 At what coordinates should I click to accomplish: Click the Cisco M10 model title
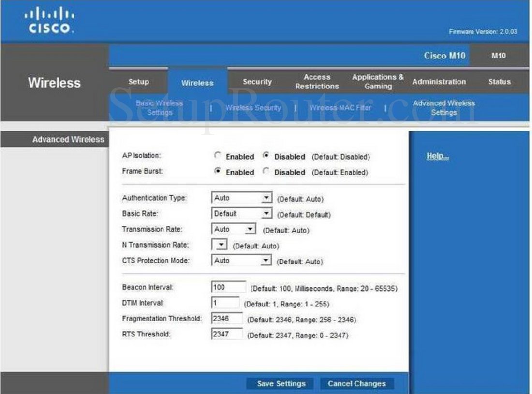click(444, 56)
